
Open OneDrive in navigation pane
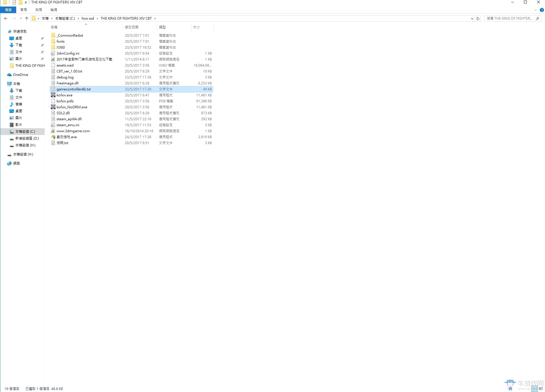(x=20, y=75)
